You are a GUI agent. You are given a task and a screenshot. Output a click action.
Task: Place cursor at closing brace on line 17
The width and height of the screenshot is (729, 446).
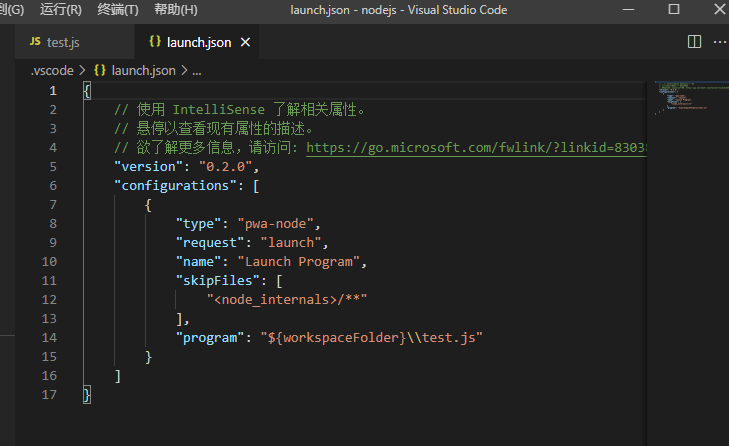point(87,395)
